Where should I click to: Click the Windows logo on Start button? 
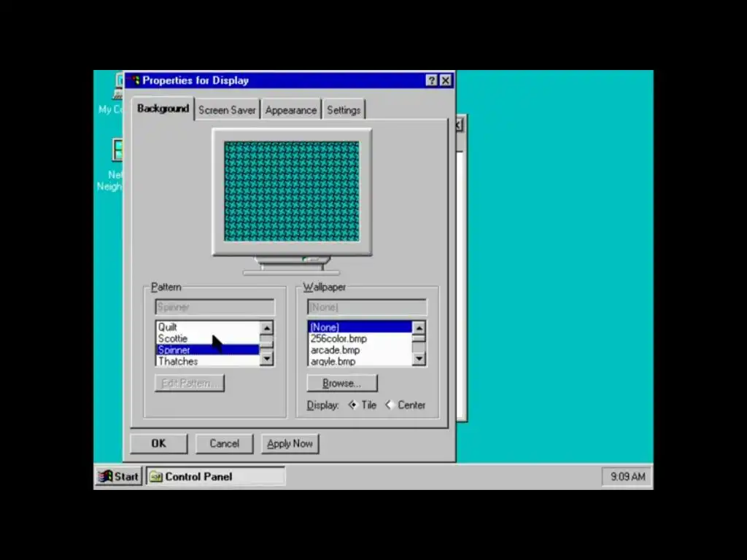[x=105, y=476]
